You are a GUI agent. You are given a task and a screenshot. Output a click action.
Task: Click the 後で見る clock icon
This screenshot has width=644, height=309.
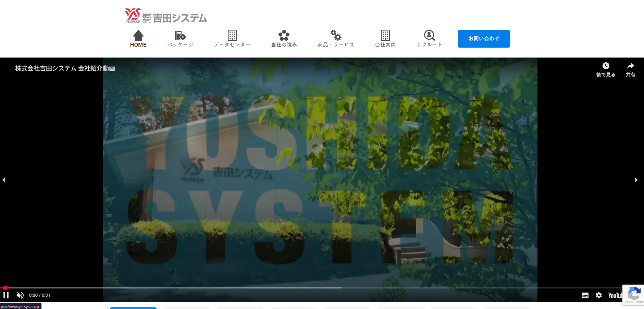coord(606,66)
